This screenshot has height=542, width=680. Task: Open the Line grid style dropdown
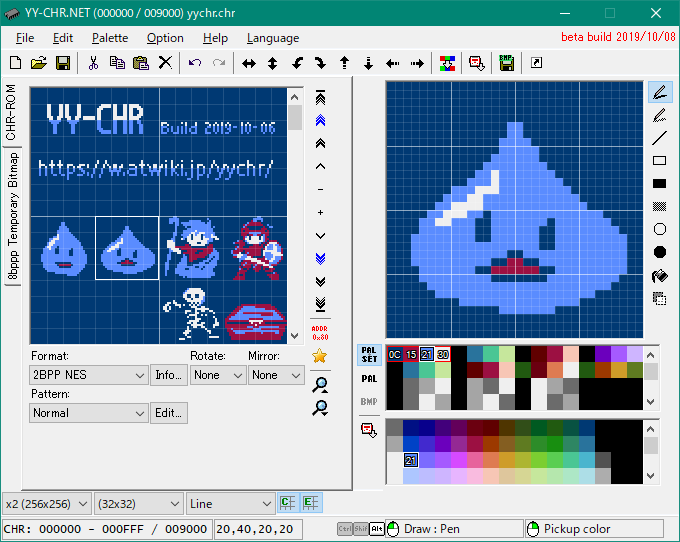point(230,504)
